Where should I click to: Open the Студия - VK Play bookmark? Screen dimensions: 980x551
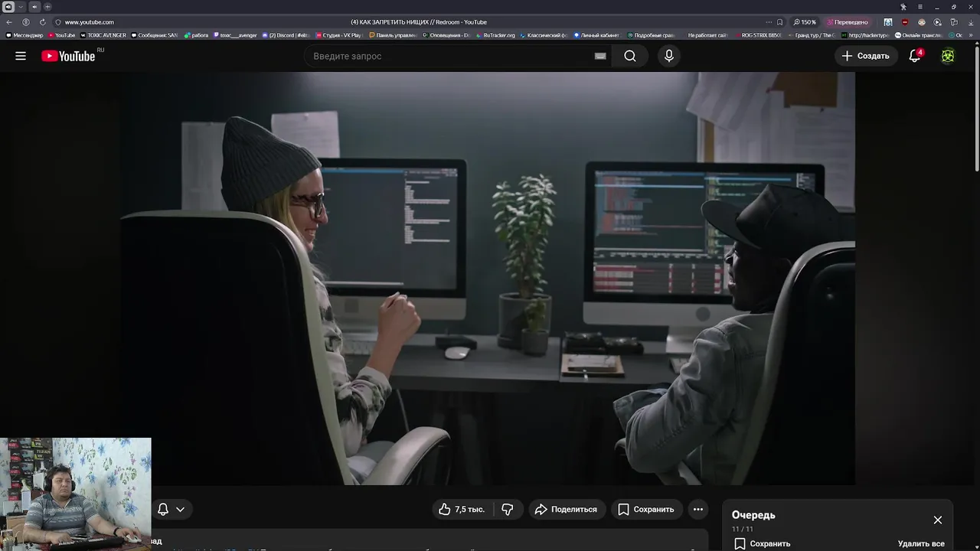(338, 35)
